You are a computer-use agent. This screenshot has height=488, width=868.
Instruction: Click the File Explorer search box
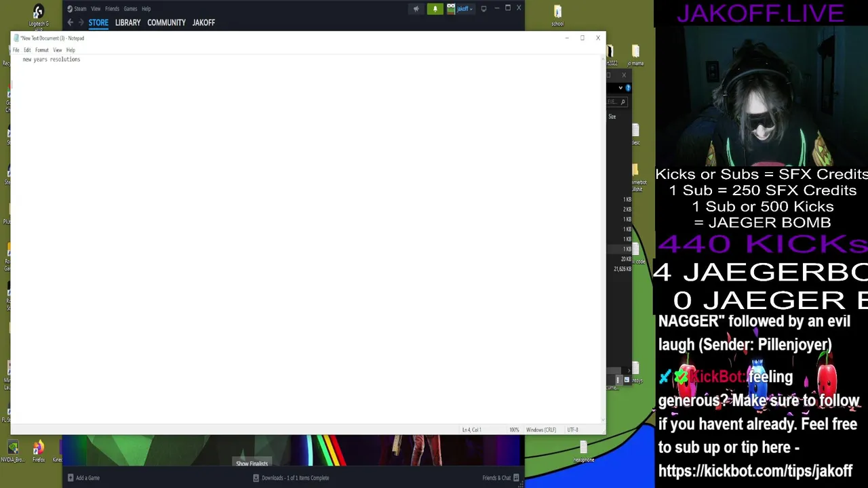click(616, 102)
